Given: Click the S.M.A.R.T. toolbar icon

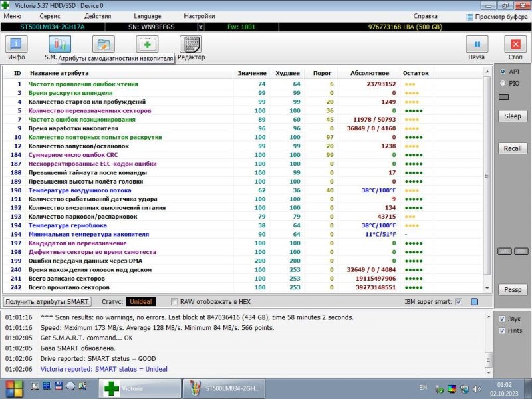Looking at the screenshot, I should pyautogui.click(x=59, y=45).
